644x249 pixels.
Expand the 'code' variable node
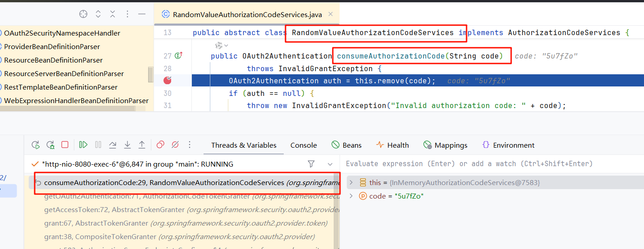tap(351, 196)
